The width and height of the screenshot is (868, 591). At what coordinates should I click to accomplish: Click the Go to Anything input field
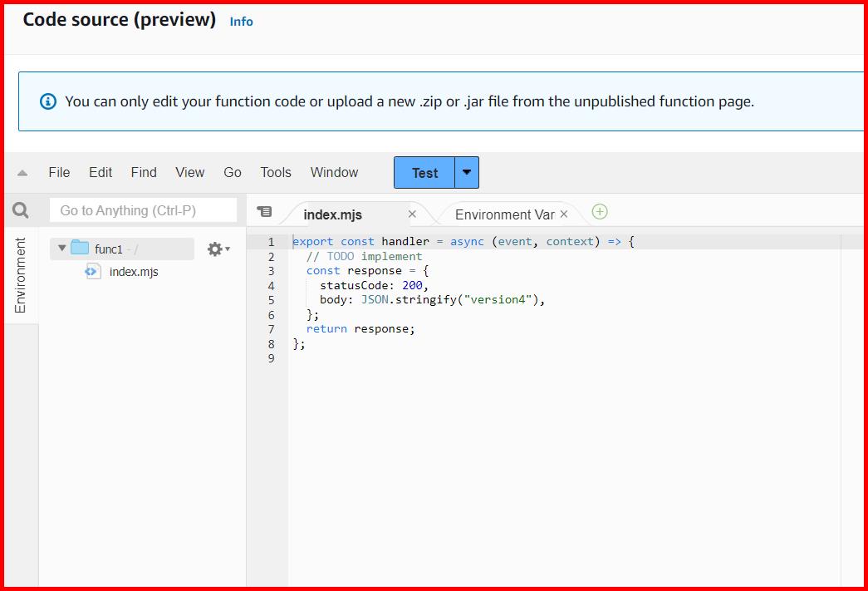point(143,209)
